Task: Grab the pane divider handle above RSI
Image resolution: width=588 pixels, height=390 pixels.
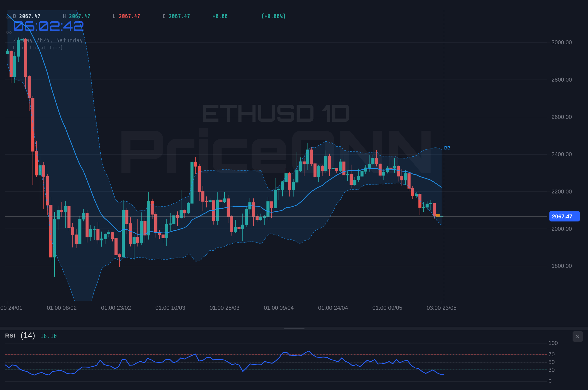Action: [x=294, y=329]
